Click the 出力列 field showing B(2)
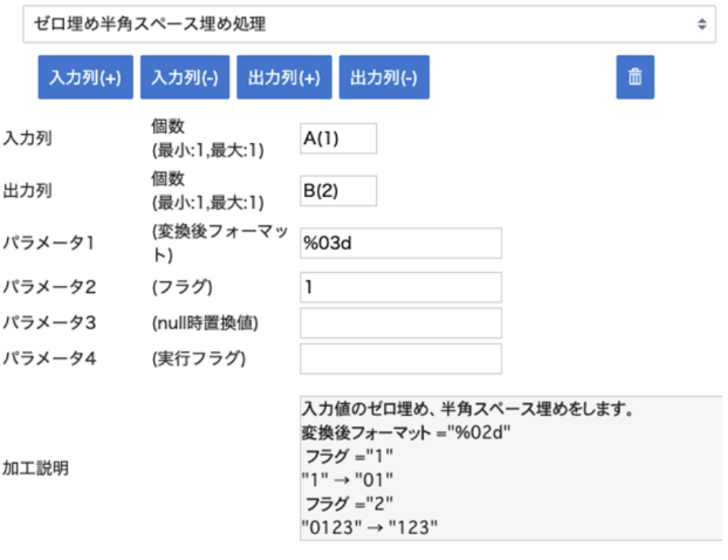 [x=338, y=191]
